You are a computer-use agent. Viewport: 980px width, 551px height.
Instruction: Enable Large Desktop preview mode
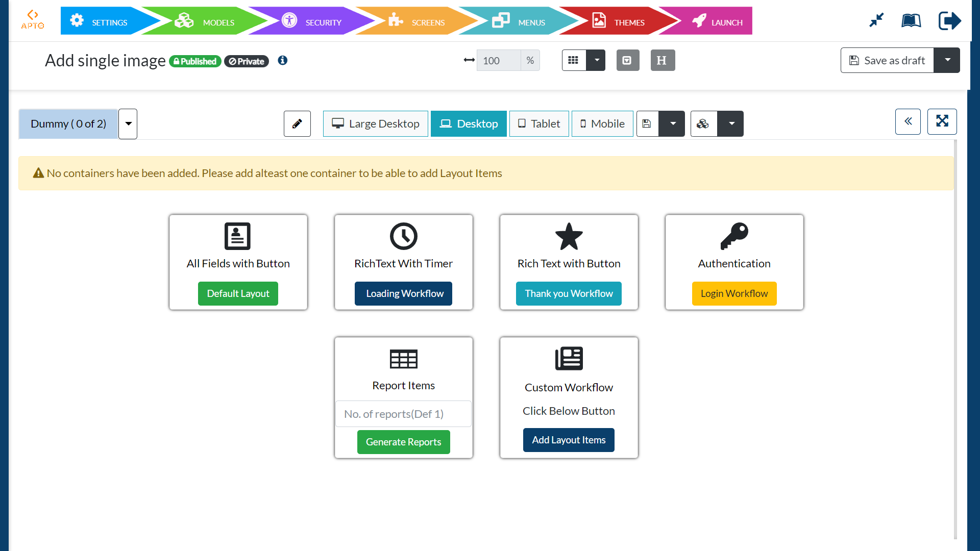click(375, 123)
